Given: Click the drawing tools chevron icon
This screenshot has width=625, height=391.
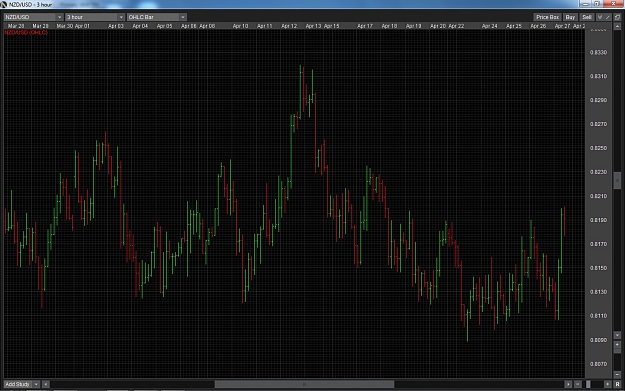Looking at the screenshot, I should click(x=600, y=17).
